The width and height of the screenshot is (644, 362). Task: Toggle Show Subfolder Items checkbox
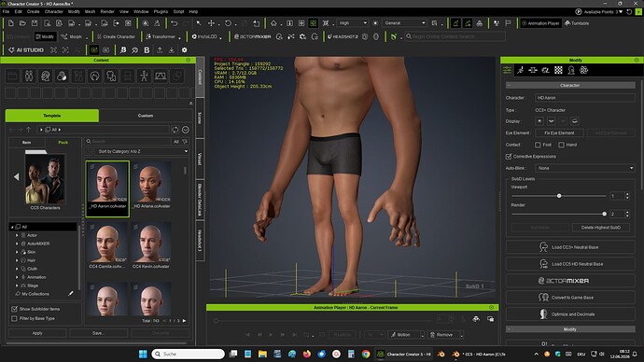[14, 309]
